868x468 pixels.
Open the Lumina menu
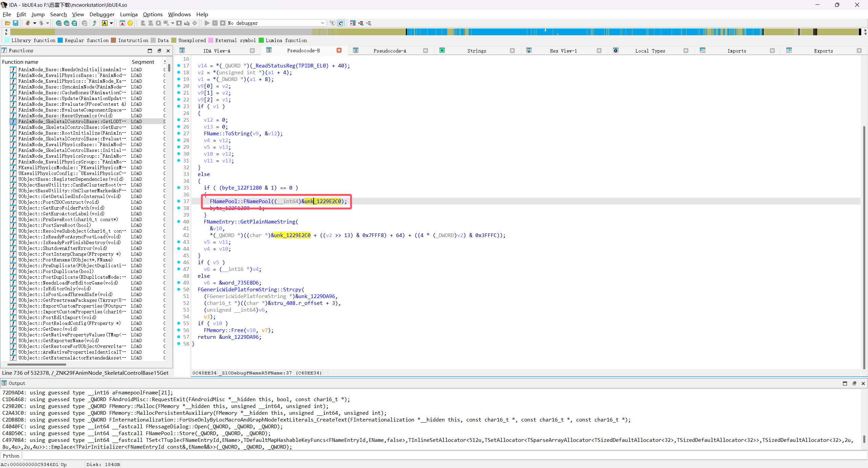click(129, 14)
